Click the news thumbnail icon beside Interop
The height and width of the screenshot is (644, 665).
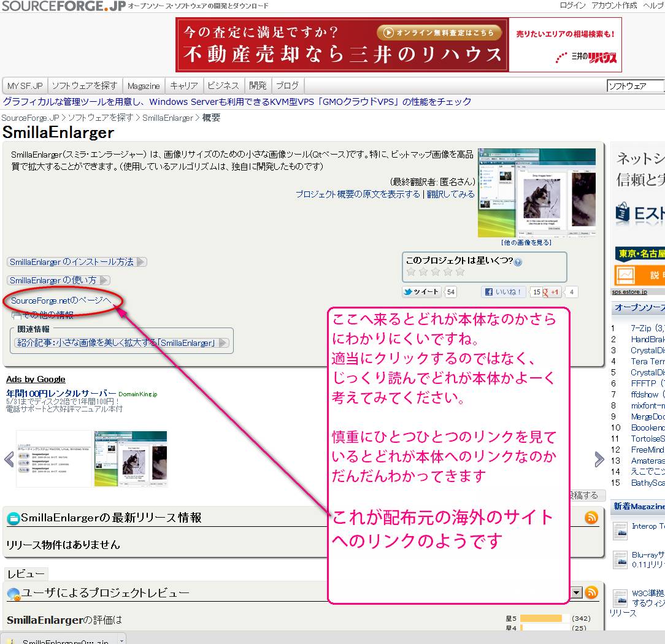620,531
